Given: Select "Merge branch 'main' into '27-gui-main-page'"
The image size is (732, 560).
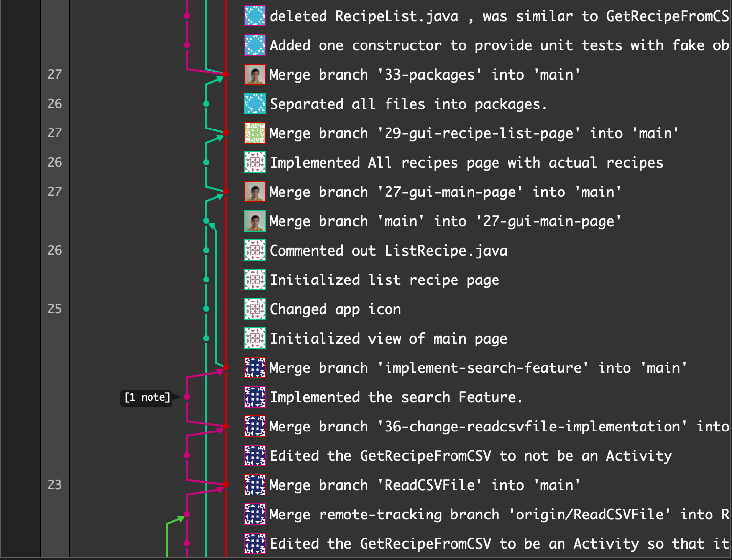Looking at the screenshot, I should (445, 221).
